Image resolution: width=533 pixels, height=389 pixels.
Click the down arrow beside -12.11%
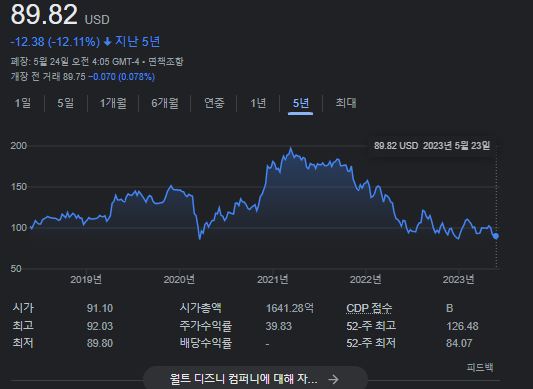[x=107, y=42]
